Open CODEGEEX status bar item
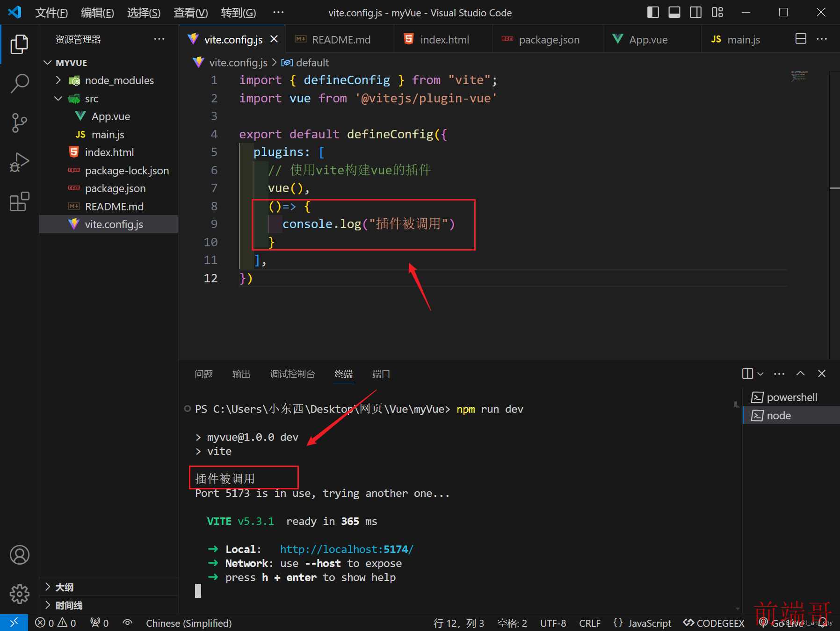This screenshot has width=840, height=631. [x=714, y=623]
